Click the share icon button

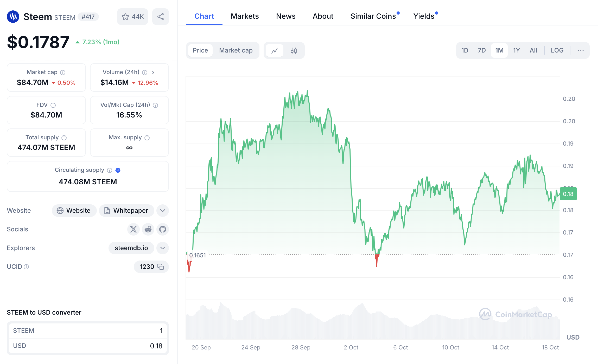pos(160,17)
